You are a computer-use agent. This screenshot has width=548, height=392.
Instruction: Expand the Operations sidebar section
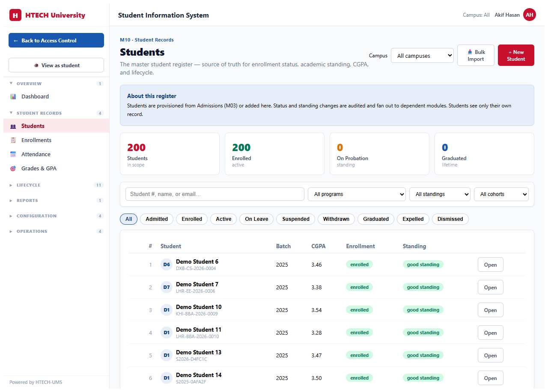pyautogui.click(x=56, y=231)
